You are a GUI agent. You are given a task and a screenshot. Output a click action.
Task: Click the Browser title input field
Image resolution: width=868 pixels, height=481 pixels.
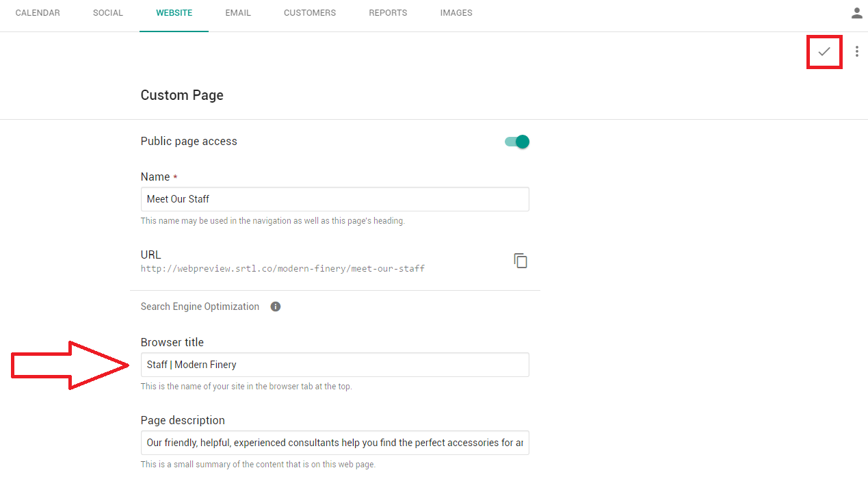pyautogui.click(x=335, y=365)
